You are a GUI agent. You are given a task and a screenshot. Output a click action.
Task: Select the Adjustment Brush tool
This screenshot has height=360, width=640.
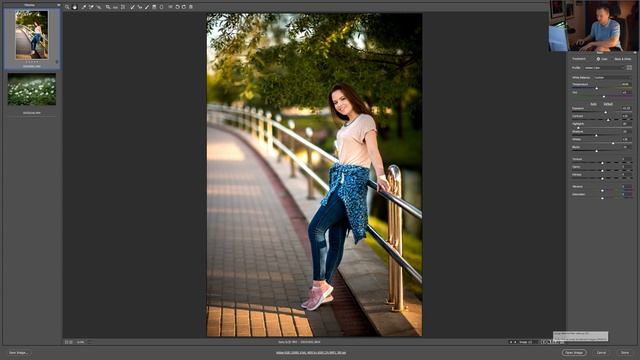(x=147, y=7)
